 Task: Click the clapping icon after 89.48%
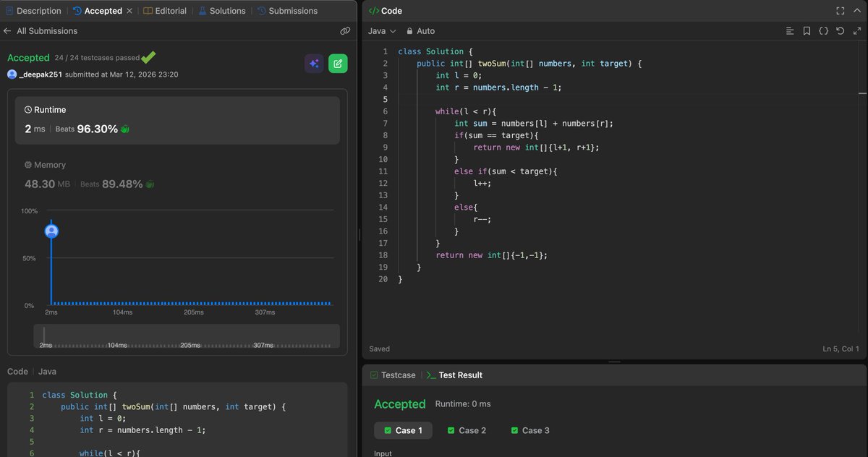tap(150, 184)
